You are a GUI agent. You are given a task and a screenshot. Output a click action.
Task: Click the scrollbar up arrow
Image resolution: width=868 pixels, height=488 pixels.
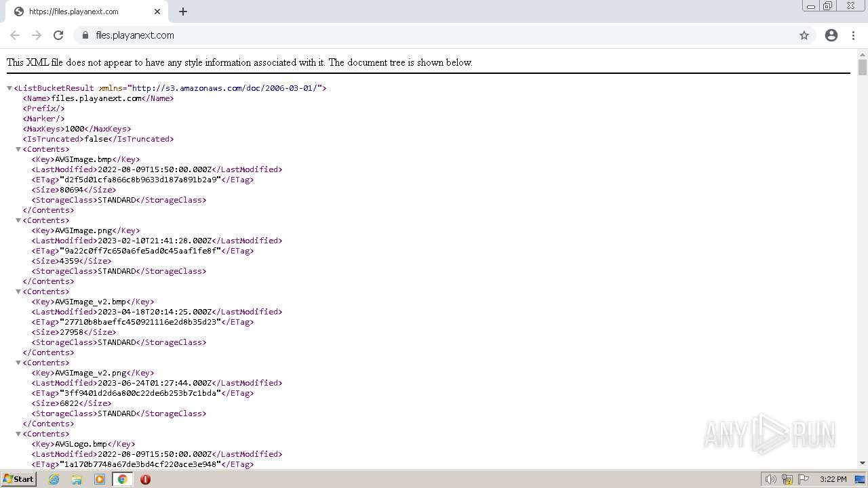[862, 54]
